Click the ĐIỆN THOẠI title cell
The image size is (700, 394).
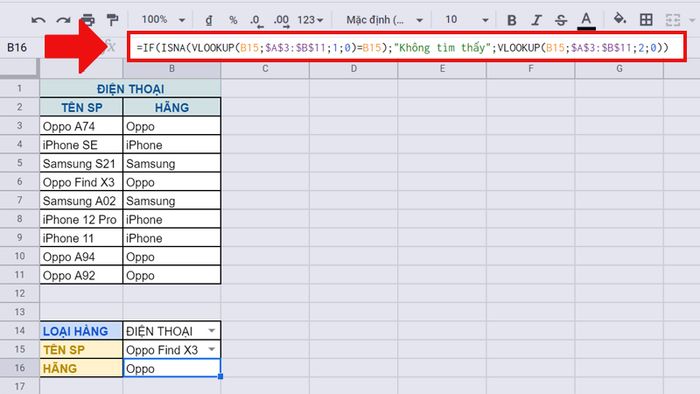tap(130, 88)
